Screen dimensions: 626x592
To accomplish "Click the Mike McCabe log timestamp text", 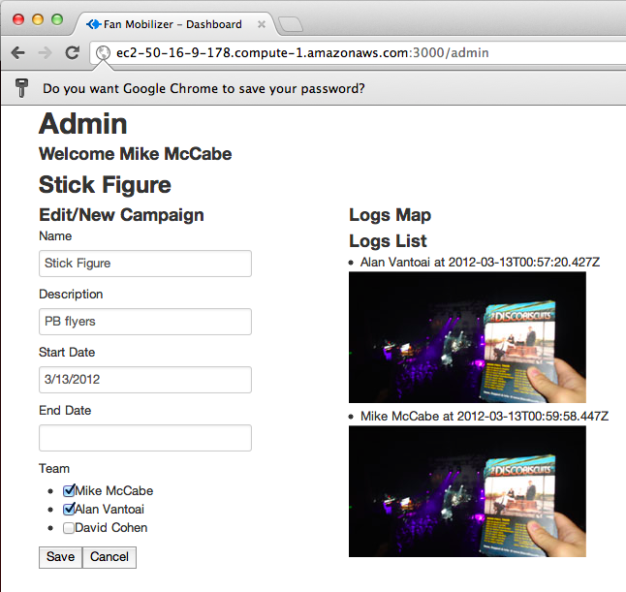I will click(533, 416).
